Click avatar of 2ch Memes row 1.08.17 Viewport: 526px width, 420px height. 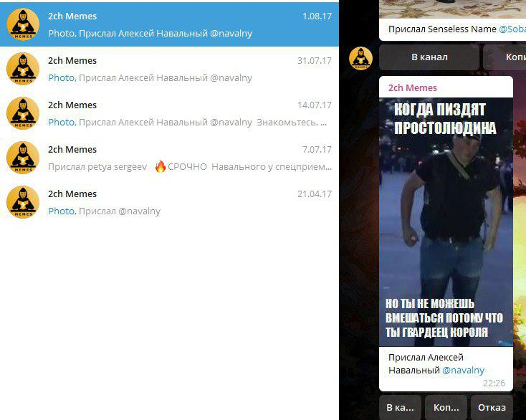click(x=23, y=24)
